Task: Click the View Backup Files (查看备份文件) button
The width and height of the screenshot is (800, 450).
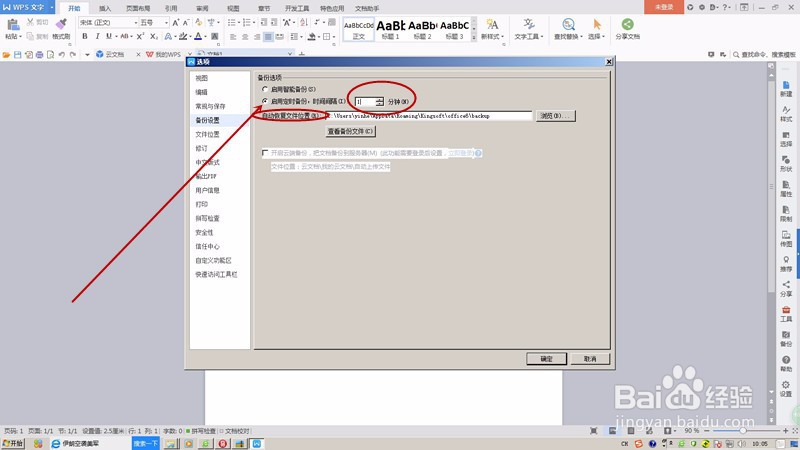Action: click(350, 131)
